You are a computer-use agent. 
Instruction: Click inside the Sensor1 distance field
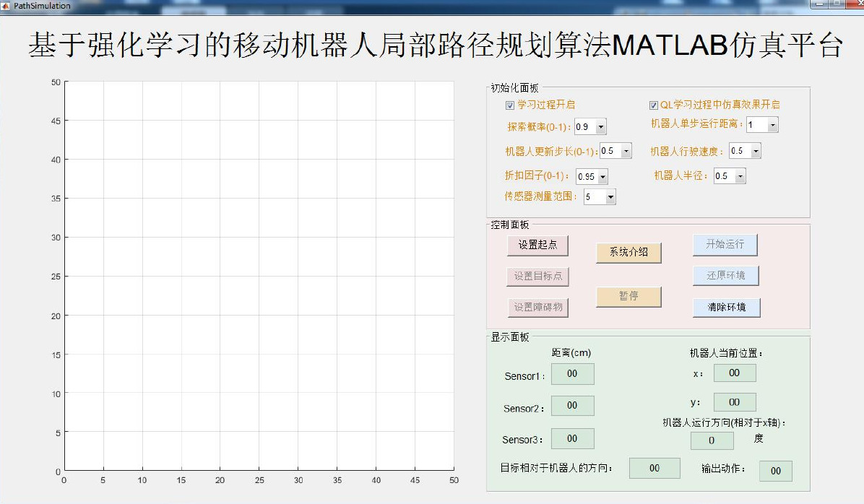coord(572,373)
